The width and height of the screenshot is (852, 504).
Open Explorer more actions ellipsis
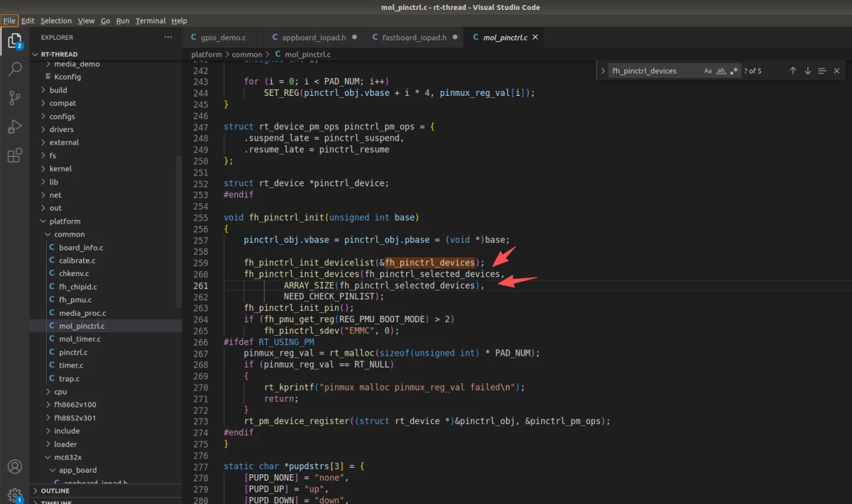click(x=168, y=37)
